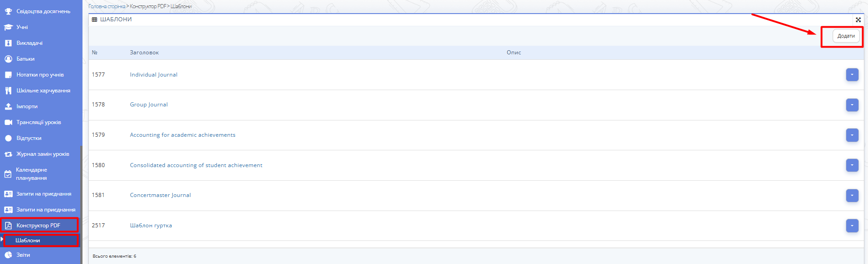Open the Журнал замін уроків menu item
Viewport: 868px width, 264px height.
(43, 154)
